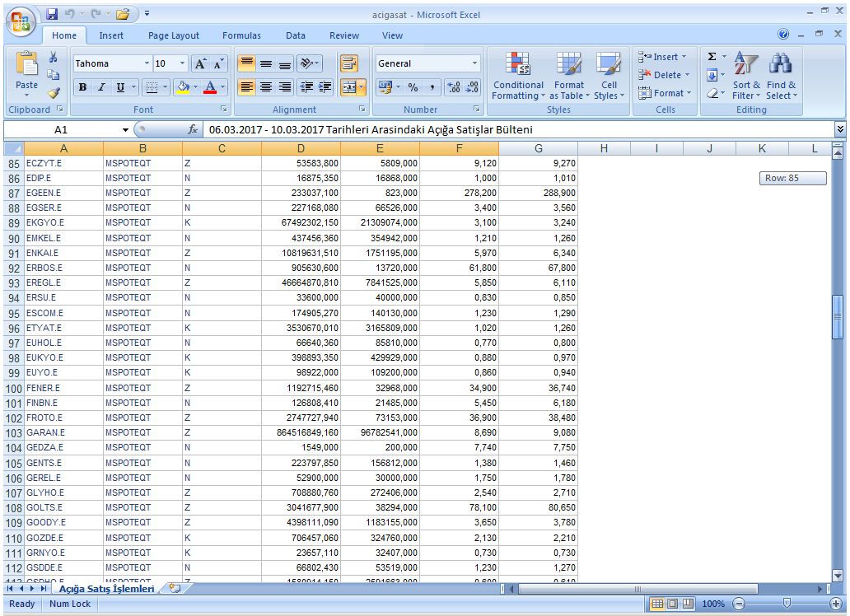The width and height of the screenshot is (850, 616).
Task: Apply fill color with paint bucket icon
Action: 183,86
